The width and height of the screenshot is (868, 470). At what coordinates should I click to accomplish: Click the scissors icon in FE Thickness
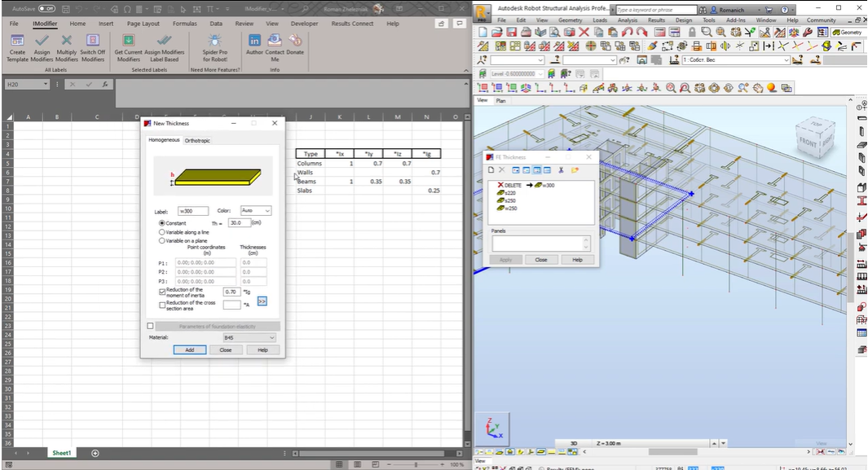(x=561, y=169)
